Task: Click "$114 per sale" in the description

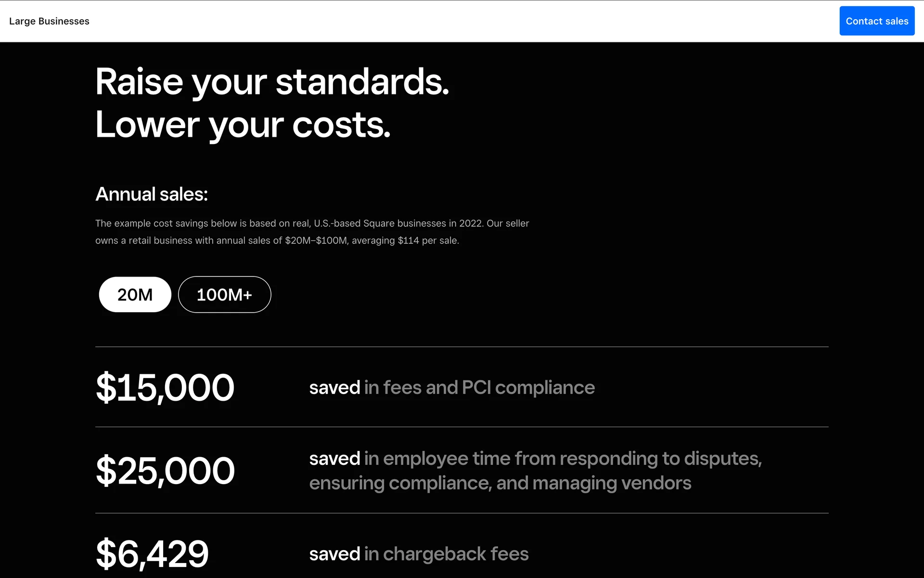Action: tap(428, 240)
